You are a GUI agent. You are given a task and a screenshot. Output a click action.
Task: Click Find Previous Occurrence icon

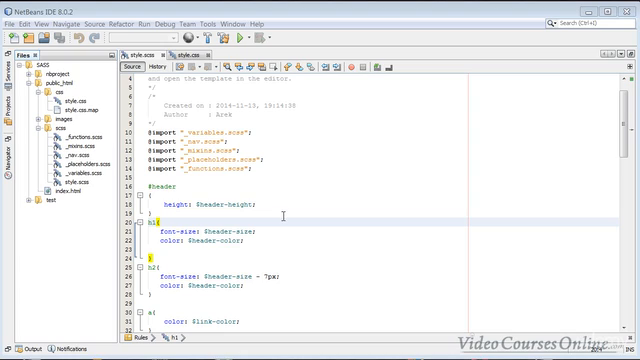click(x=239, y=67)
